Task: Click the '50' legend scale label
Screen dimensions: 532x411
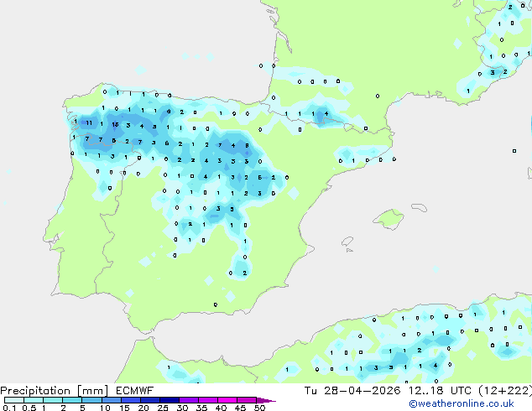Action: click(259, 408)
